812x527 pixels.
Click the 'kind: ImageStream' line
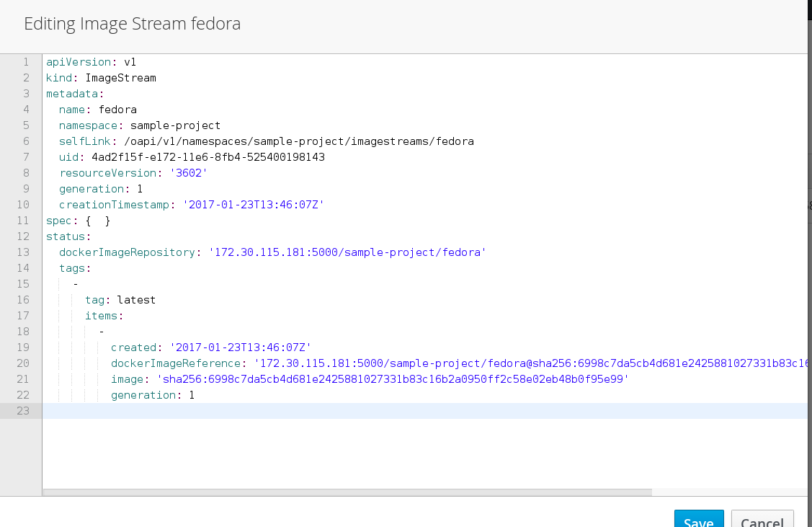click(x=101, y=78)
